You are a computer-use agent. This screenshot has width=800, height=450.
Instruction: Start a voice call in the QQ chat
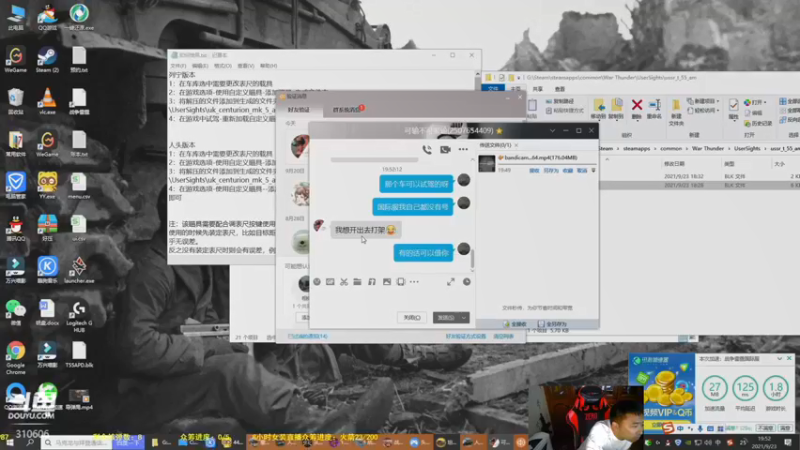coord(427,149)
